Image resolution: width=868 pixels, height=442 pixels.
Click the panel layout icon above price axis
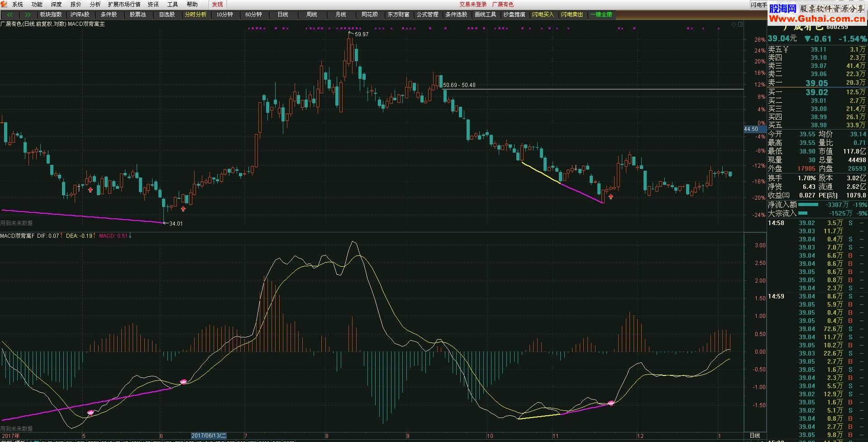[x=740, y=24]
